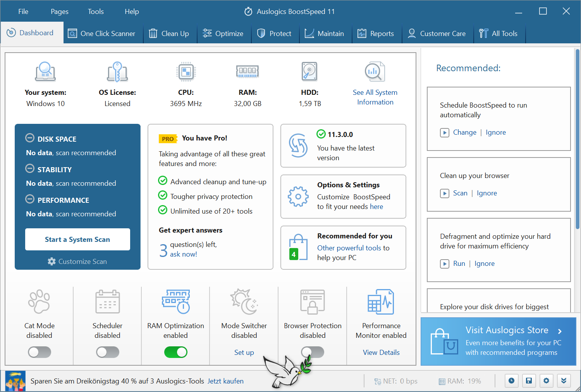Open the Pages menu

pos(60,12)
